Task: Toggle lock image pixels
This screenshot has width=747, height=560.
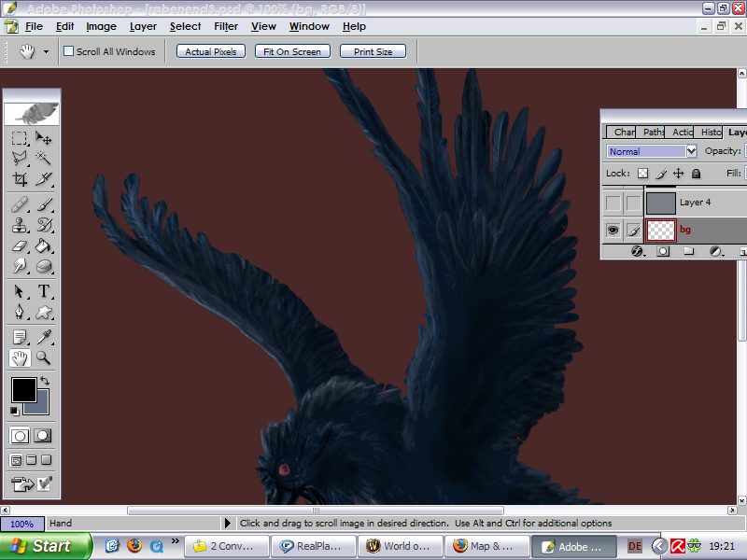Action: coord(661,174)
